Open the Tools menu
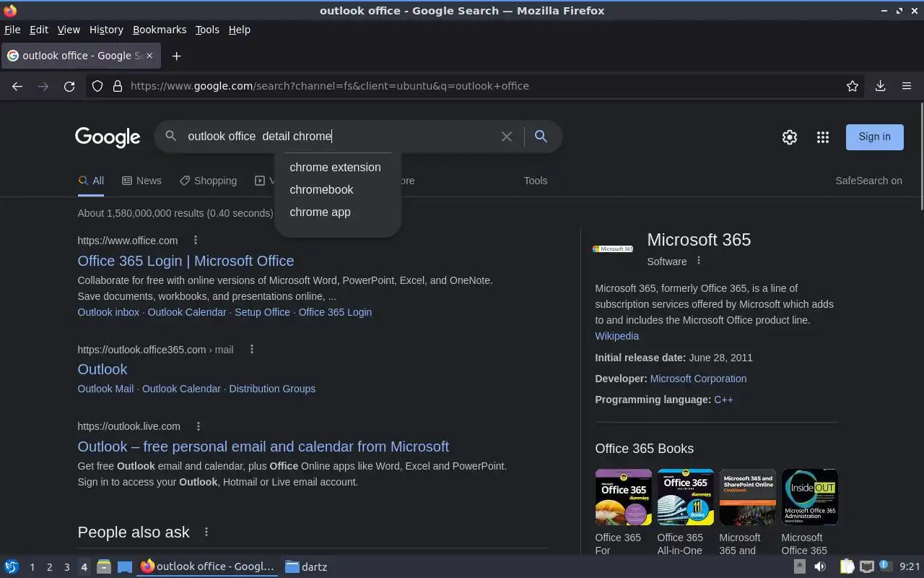 207,30
